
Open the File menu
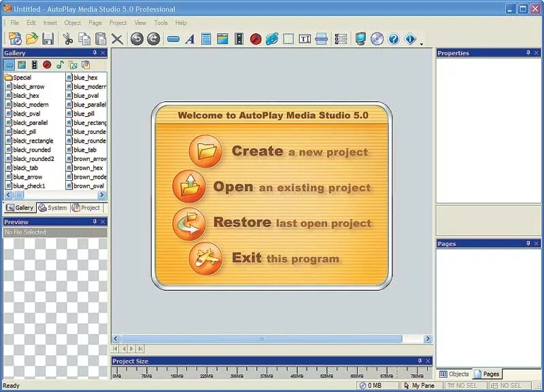coord(14,23)
